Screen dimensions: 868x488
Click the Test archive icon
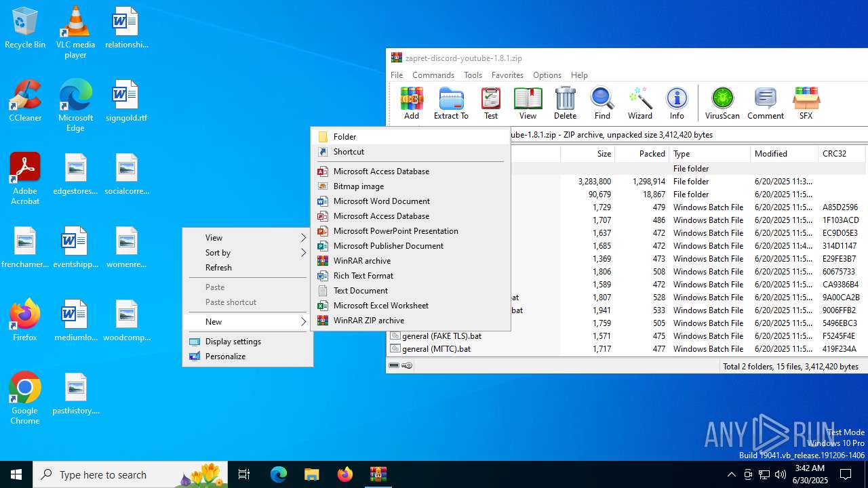[491, 104]
